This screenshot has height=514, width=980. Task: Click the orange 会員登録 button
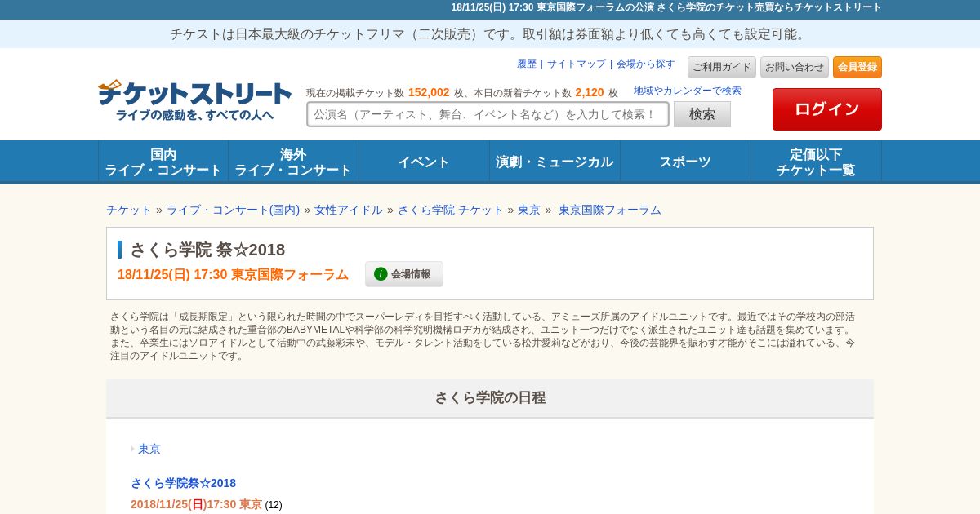857,67
